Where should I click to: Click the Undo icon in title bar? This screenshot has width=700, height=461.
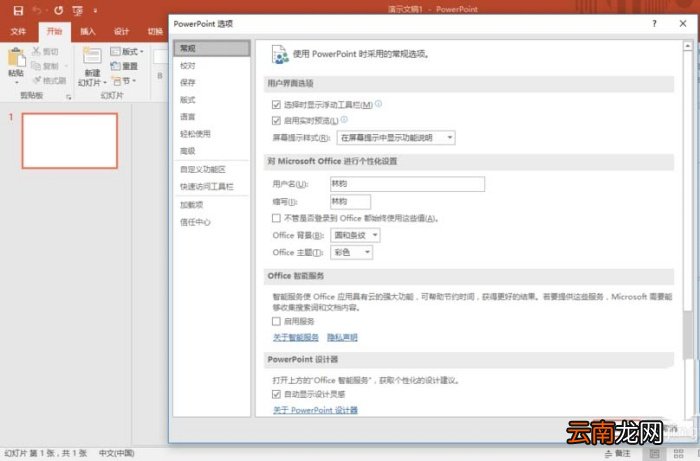click(37, 10)
